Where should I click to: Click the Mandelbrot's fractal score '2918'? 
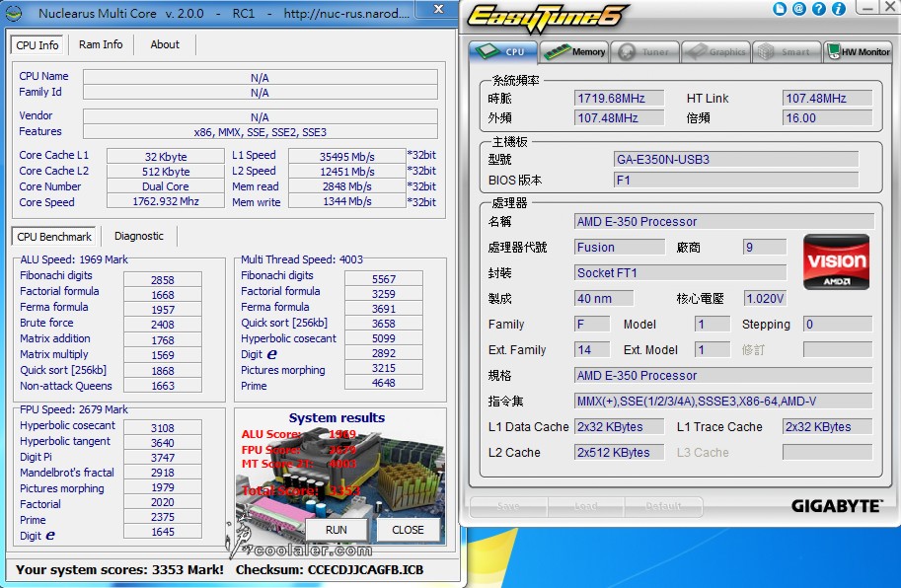[x=163, y=473]
